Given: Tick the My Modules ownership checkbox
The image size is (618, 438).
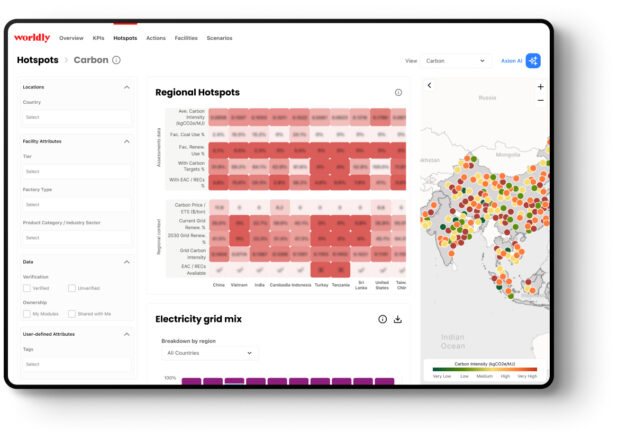Looking at the screenshot, I should [27, 313].
